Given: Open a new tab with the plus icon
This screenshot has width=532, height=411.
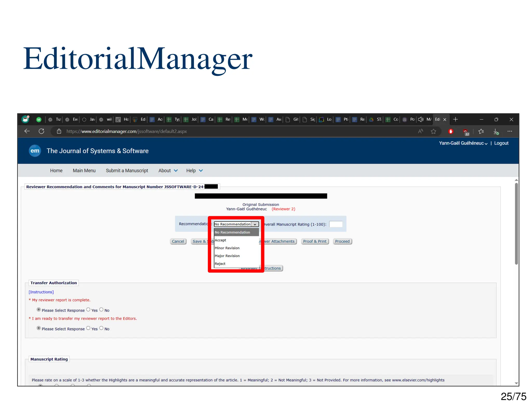Looking at the screenshot, I should coord(455,119).
